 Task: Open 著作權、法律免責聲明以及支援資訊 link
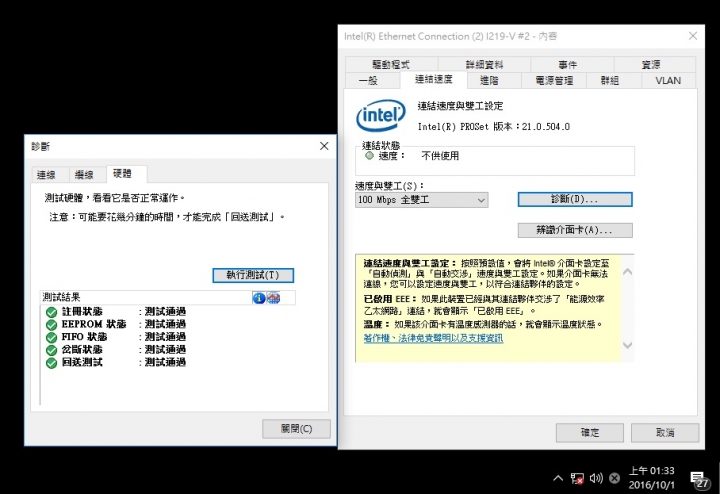pyautogui.click(x=433, y=338)
